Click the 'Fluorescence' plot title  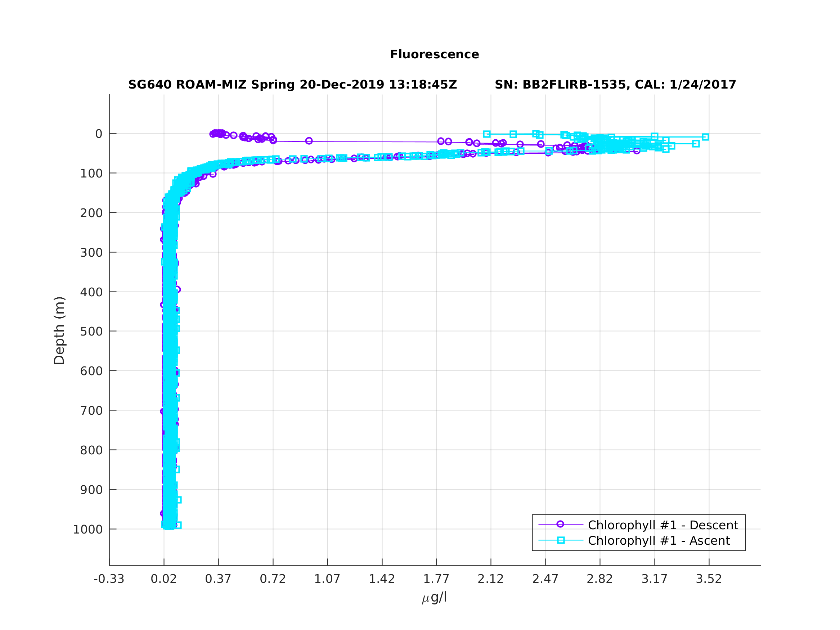pos(435,54)
